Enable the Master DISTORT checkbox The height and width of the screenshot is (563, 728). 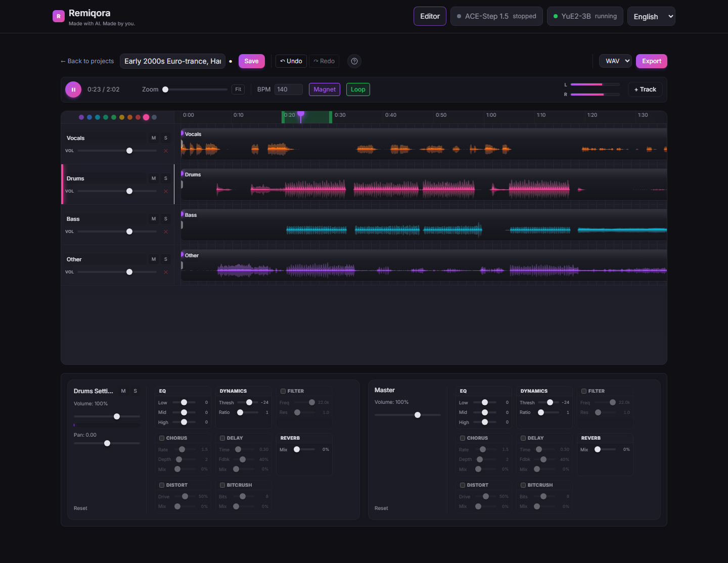pos(463,485)
